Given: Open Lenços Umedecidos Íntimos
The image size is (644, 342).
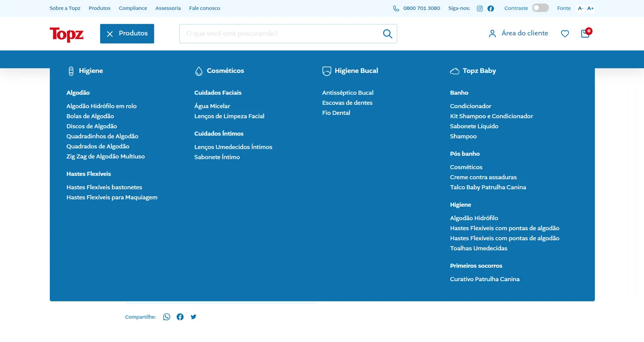Looking at the screenshot, I should 233,147.
